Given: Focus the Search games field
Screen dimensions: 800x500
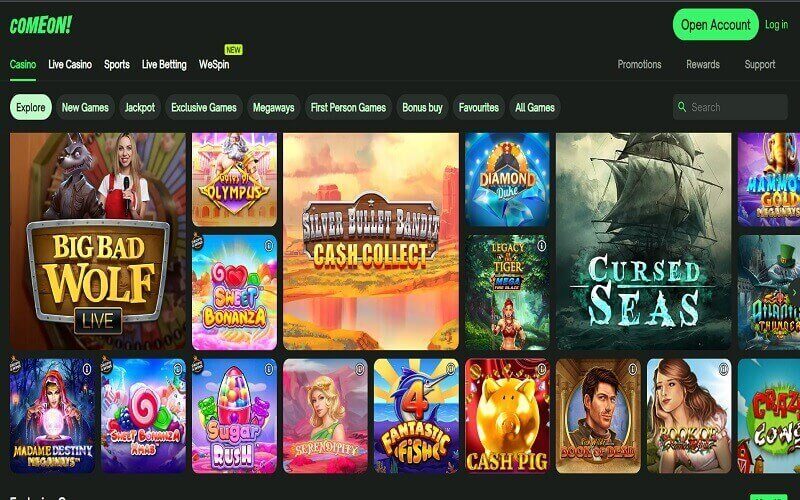Looking at the screenshot, I should [x=730, y=107].
